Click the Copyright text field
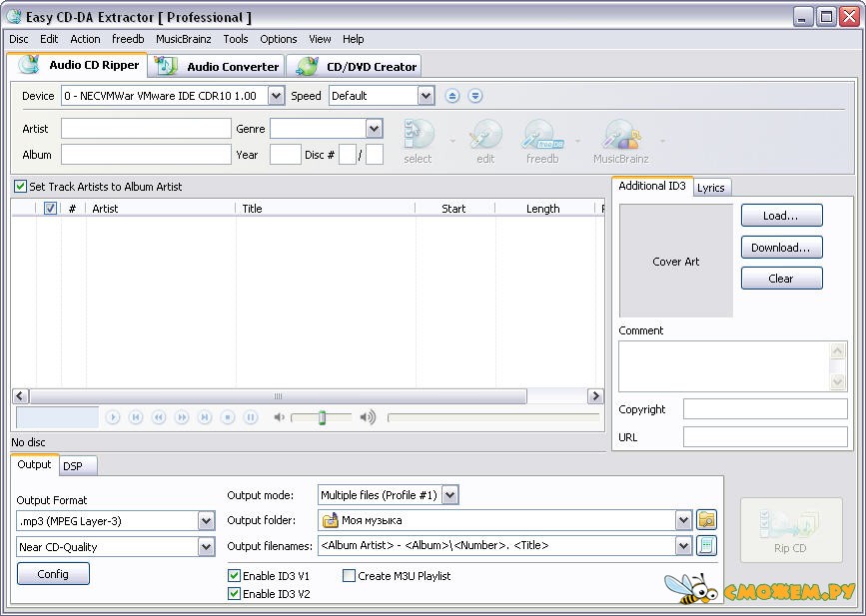This screenshot has width=866, height=616. coord(765,409)
